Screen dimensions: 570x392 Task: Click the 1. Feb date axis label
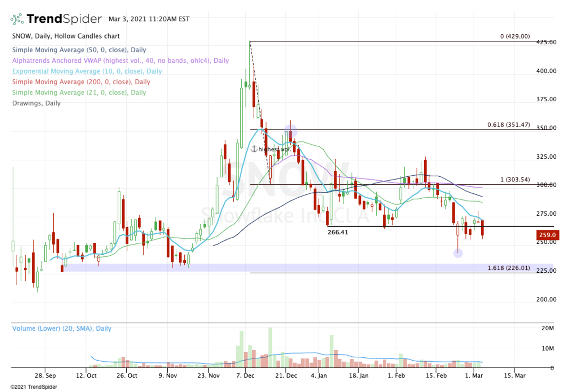point(396,375)
